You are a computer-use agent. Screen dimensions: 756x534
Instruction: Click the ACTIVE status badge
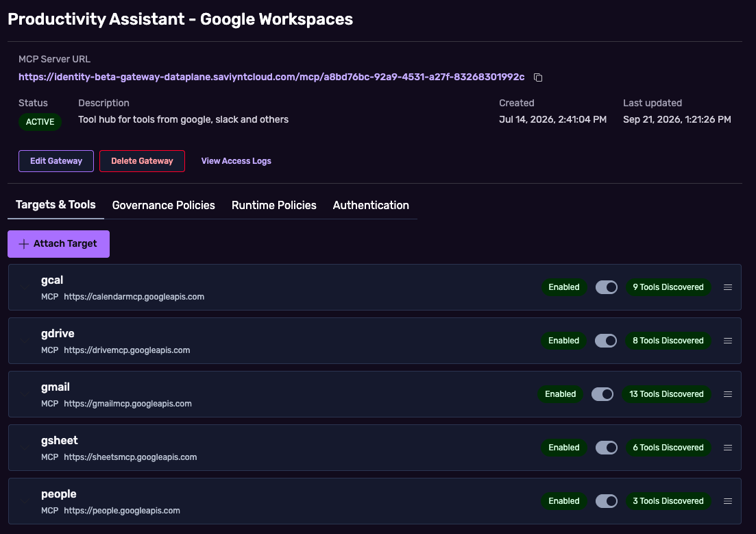click(x=40, y=122)
